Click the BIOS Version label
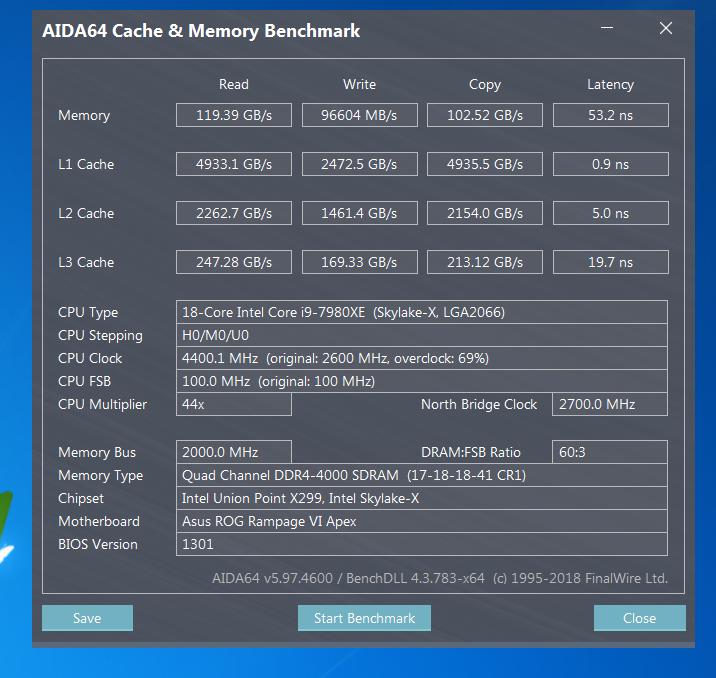The image size is (716, 678). (x=98, y=544)
